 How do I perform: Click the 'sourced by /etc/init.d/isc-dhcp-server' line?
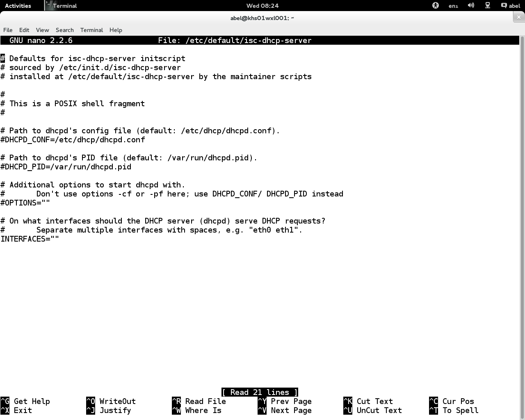(x=91, y=68)
